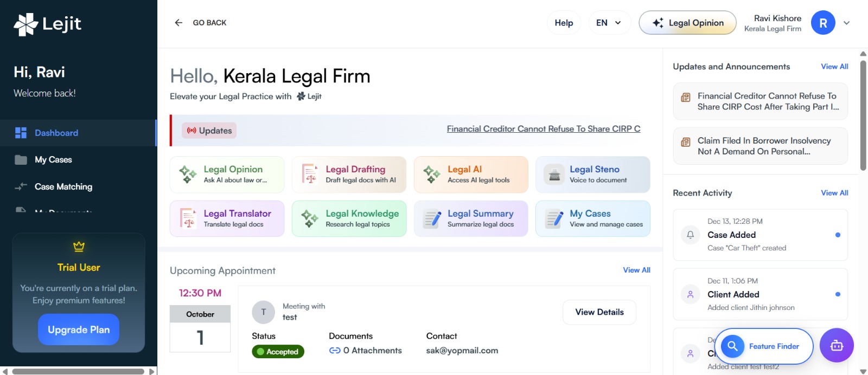Go to My Cases in sidebar
868x375 pixels.
pos(53,160)
